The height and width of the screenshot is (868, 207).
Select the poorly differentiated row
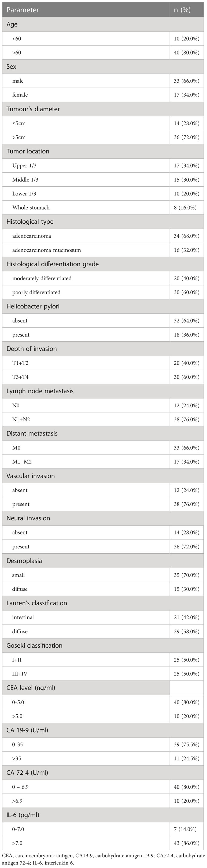103,292
